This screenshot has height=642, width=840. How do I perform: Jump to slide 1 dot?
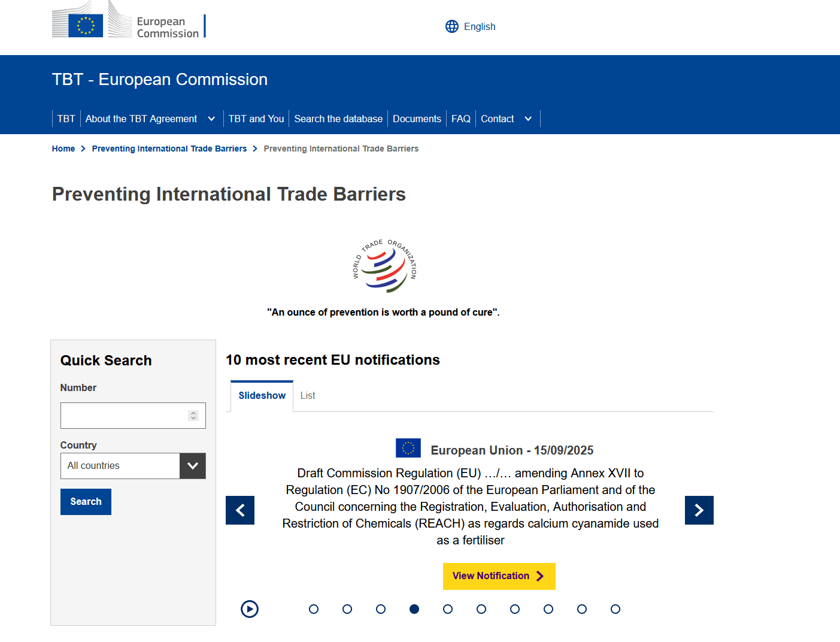(x=314, y=609)
